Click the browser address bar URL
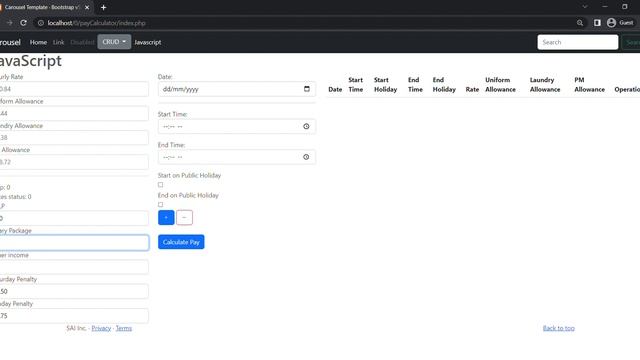Image resolution: width=640 pixels, height=360 pixels. (96, 23)
